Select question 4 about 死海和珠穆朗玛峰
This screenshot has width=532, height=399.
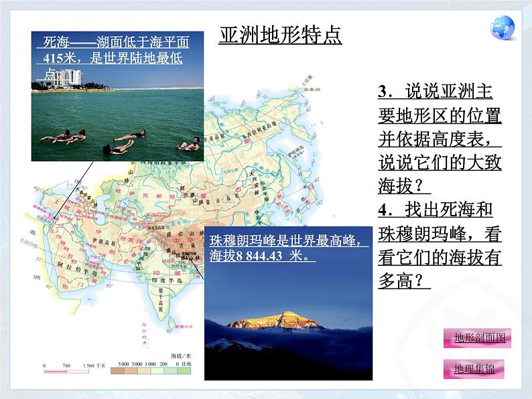440,245
